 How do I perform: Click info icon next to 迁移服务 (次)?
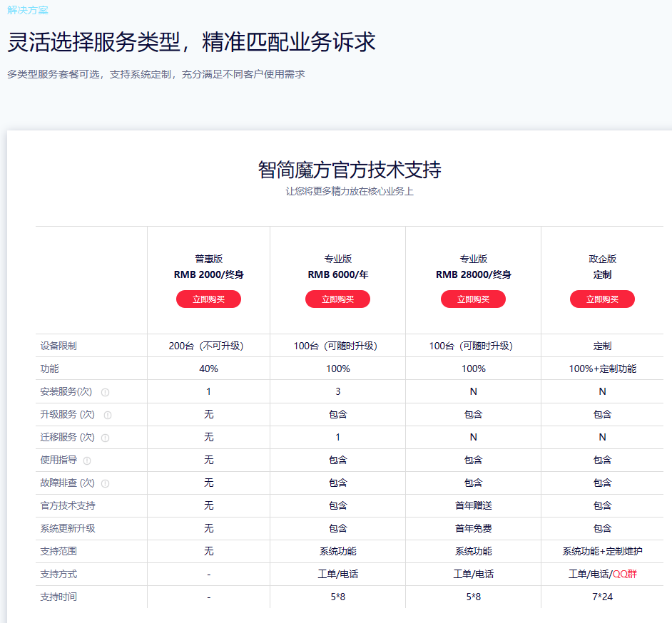pyautogui.click(x=105, y=438)
